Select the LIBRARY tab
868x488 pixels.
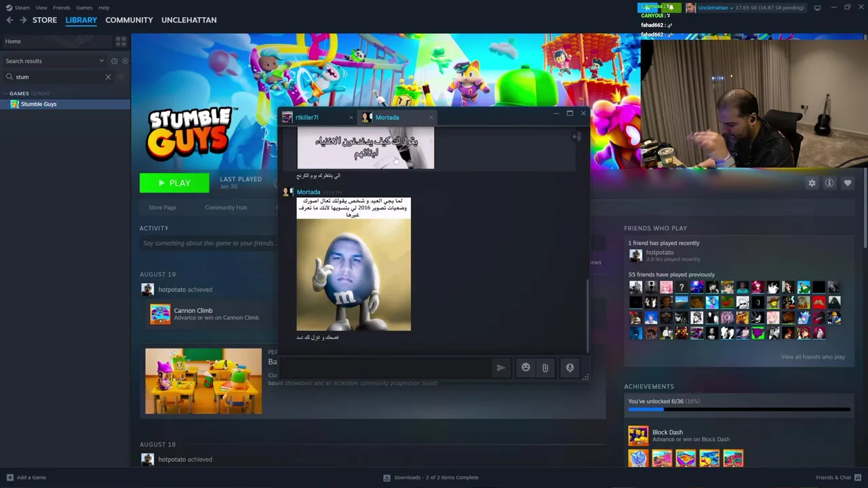pos(81,20)
